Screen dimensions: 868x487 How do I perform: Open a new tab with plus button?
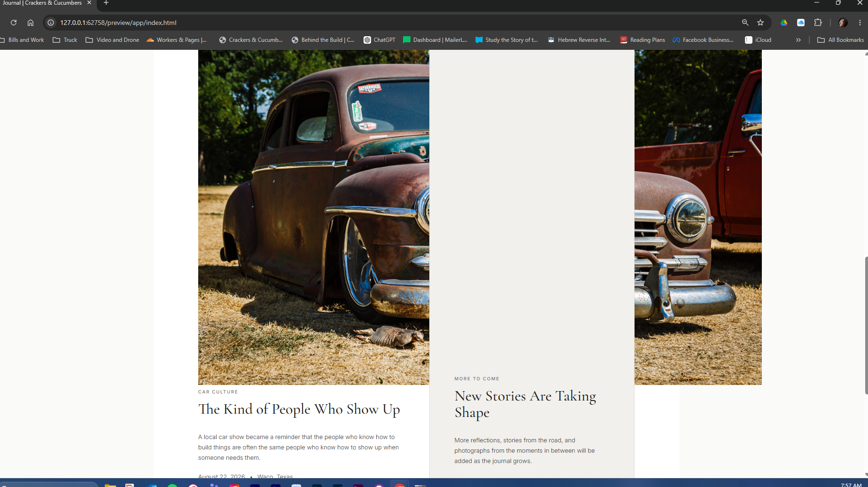[x=106, y=3]
